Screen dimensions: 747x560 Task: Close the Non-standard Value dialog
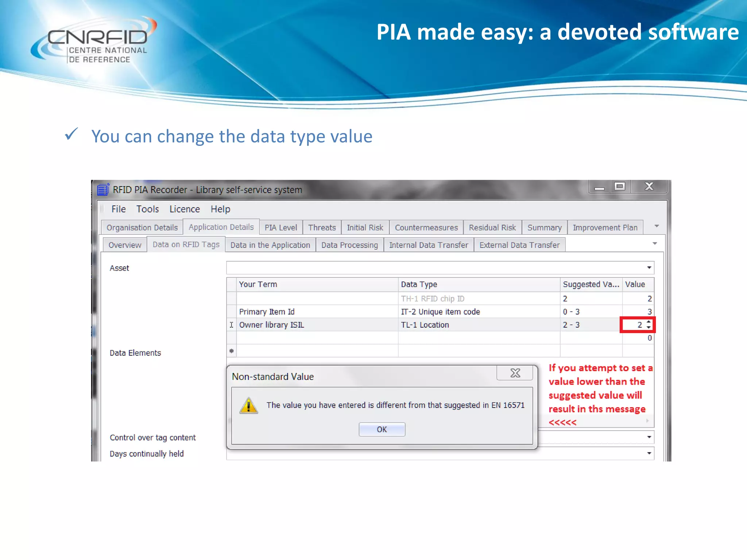[x=515, y=373]
